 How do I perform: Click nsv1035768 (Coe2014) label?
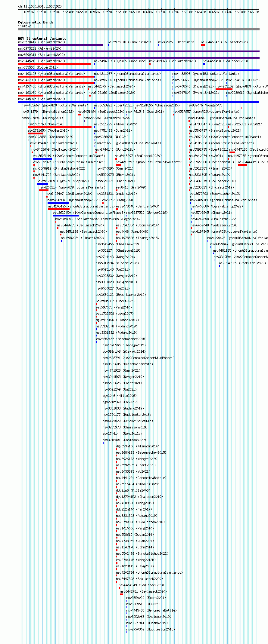click(45, 124)
